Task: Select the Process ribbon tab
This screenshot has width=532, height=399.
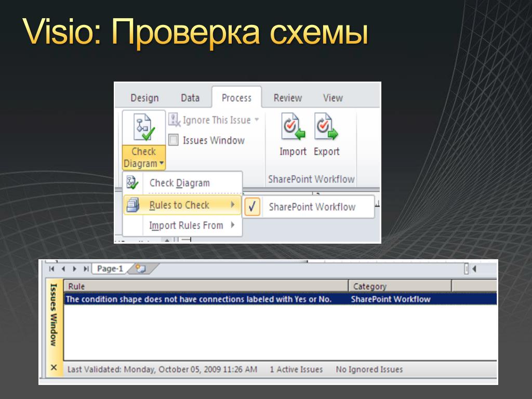Action: click(x=236, y=98)
